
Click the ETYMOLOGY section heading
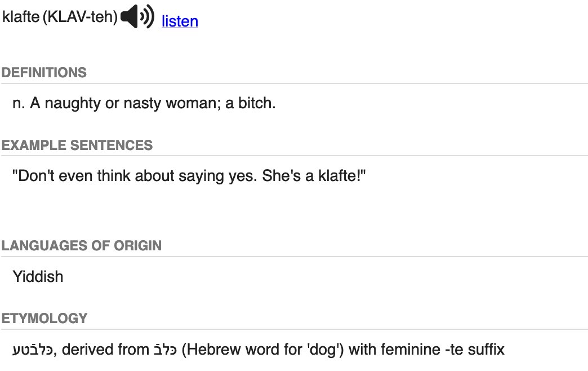pos(44,319)
